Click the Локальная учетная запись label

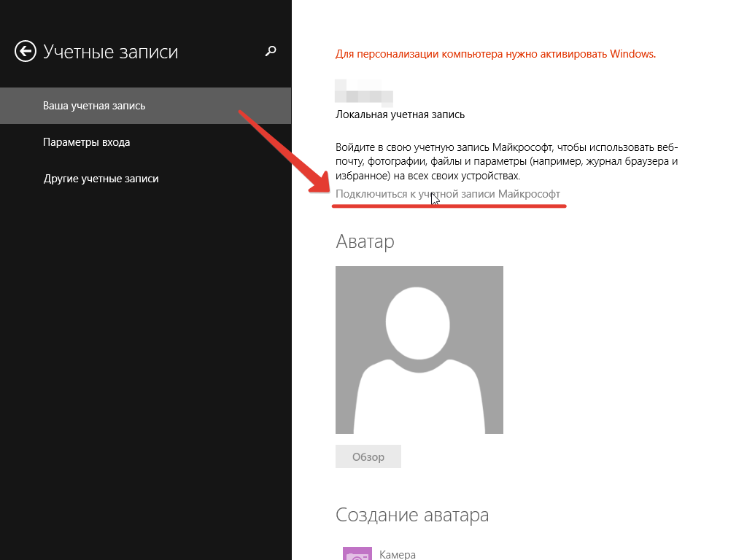(400, 114)
